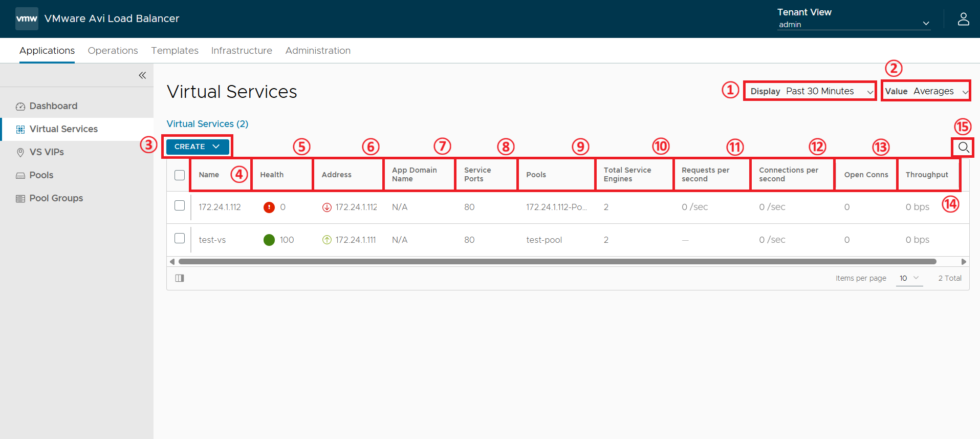This screenshot has width=980, height=439.
Task: Click the VMware logo icon
Action: click(27, 19)
